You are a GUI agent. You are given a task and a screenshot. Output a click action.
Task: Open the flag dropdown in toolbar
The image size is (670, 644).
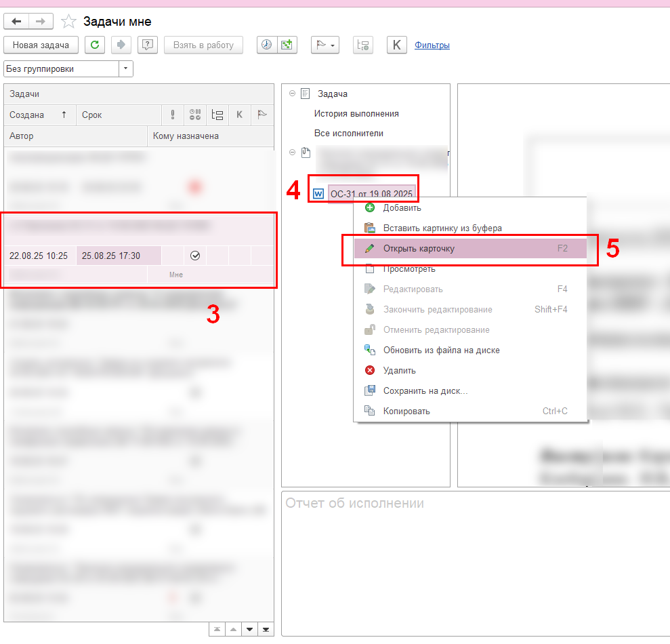point(324,45)
